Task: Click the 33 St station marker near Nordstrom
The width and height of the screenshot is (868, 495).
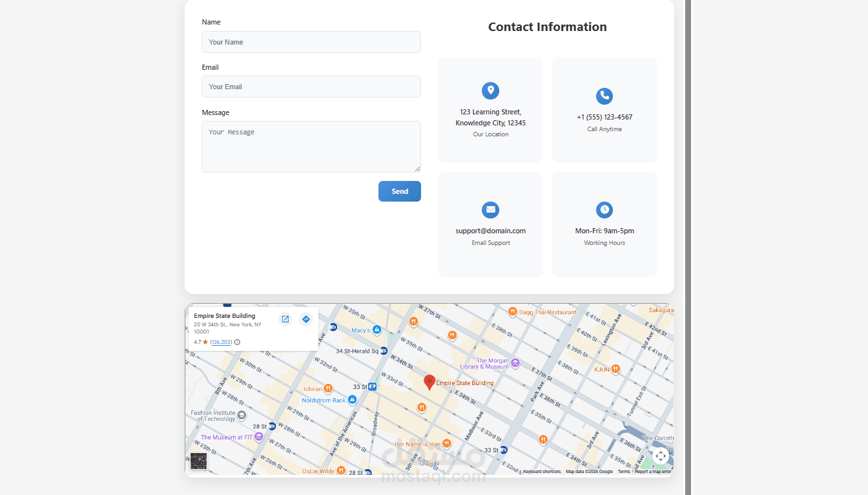Action: pyautogui.click(x=373, y=386)
